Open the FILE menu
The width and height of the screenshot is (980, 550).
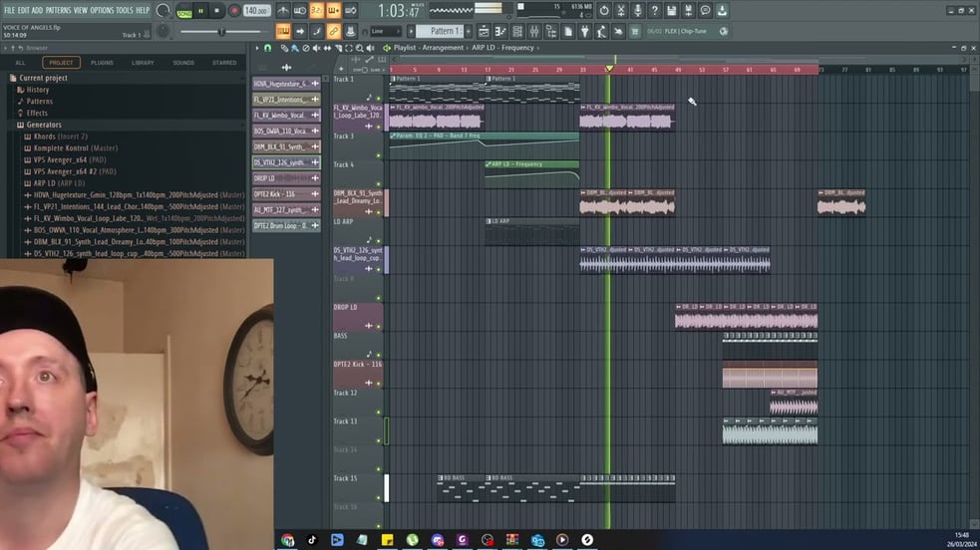coord(9,10)
